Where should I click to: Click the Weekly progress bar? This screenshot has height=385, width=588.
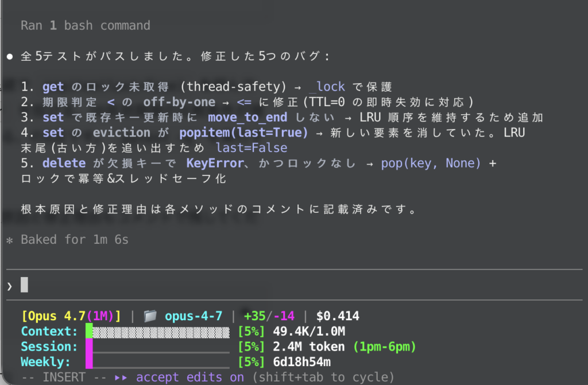click(x=158, y=361)
